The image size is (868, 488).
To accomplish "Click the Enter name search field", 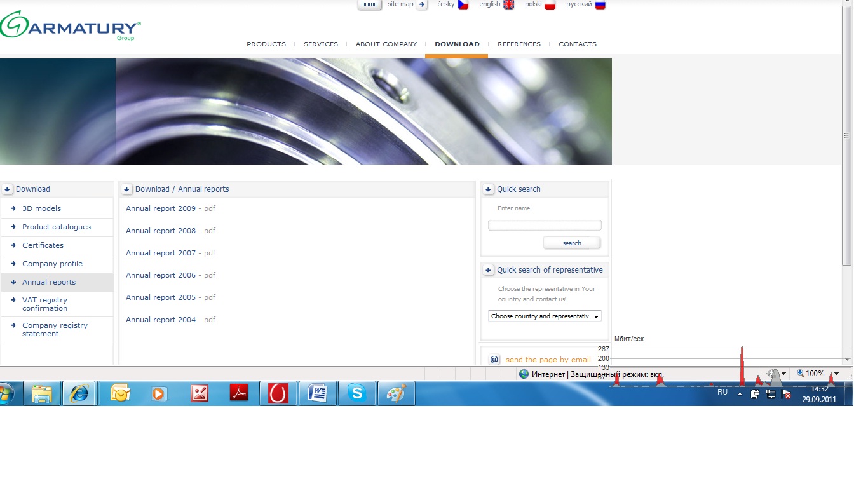I will coord(545,226).
